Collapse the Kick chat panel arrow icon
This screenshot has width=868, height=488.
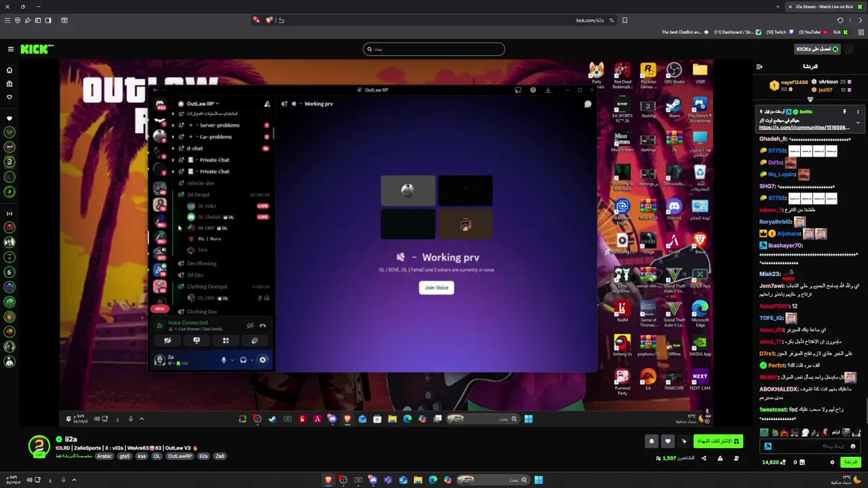point(759,66)
